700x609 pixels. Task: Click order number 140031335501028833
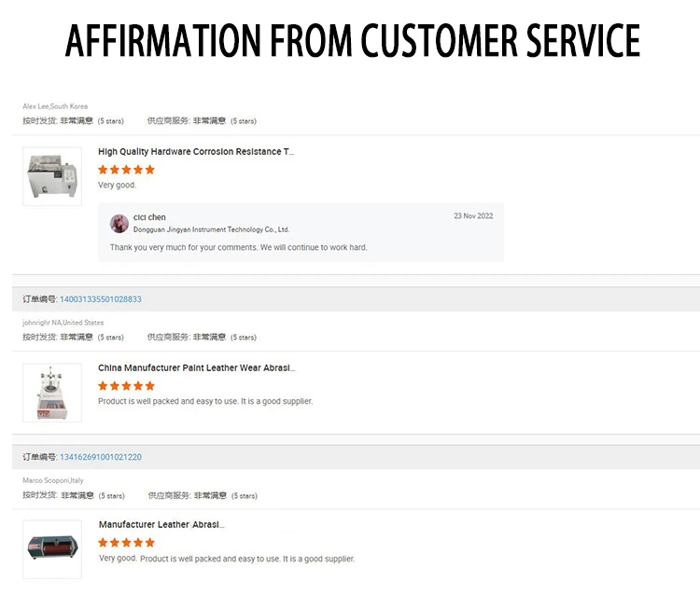click(x=101, y=299)
